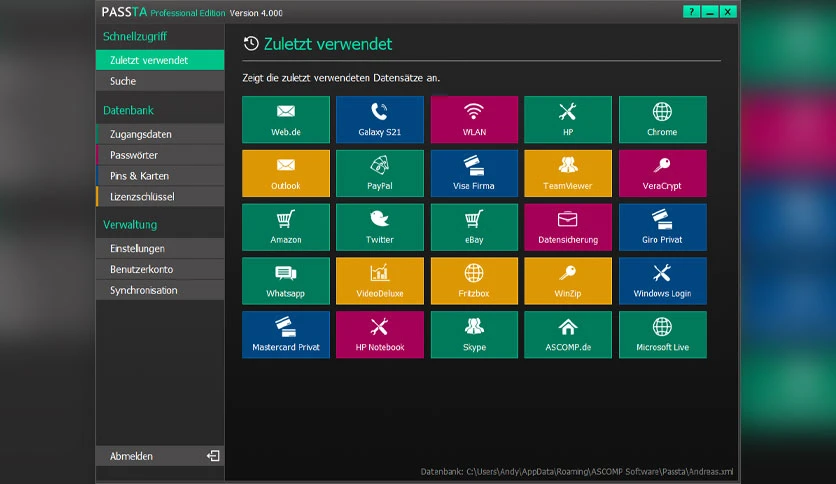Image resolution: width=836 pixels, height=484 pixels.
Task: Open the Windows Login tools tile
Action: tap(663, 281)
